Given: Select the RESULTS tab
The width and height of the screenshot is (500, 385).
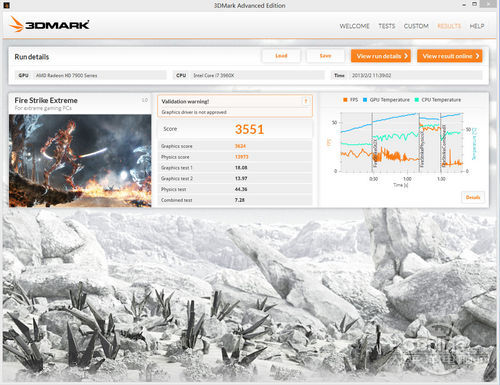Looking at the screenshot, I should [449, 26].
